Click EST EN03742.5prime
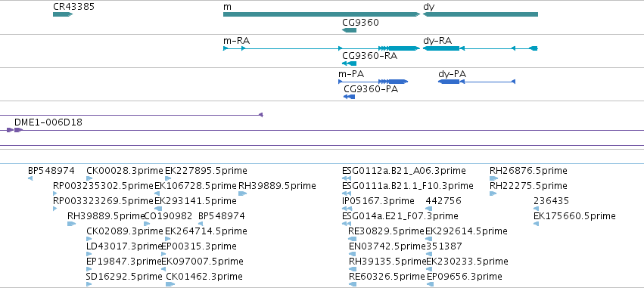Image resolution: width=644 pixels, height=288 pixels. 387,246
